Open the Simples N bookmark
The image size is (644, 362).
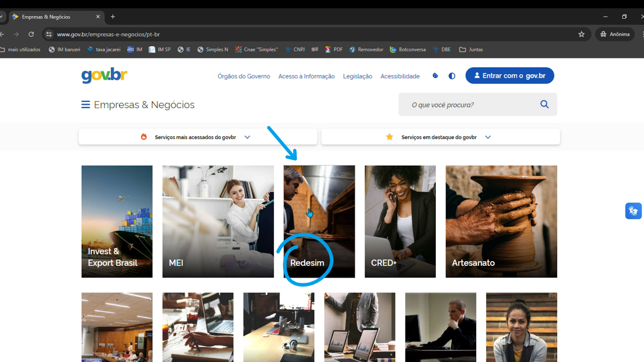click(x=213, y=49)
